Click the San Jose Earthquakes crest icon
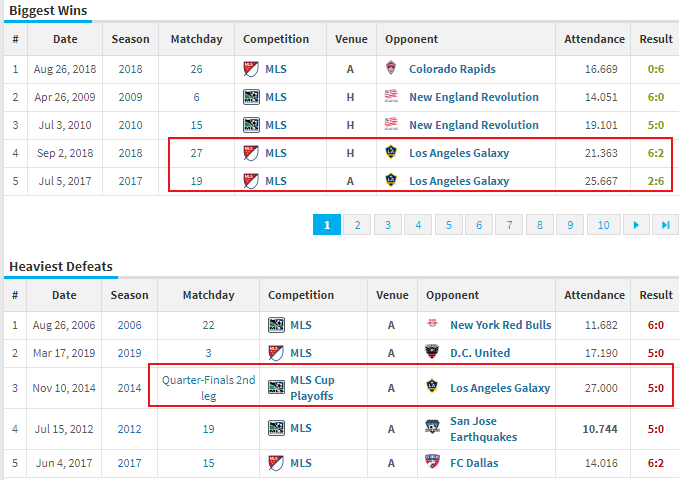679x480 pixels. tap(432, 428)
